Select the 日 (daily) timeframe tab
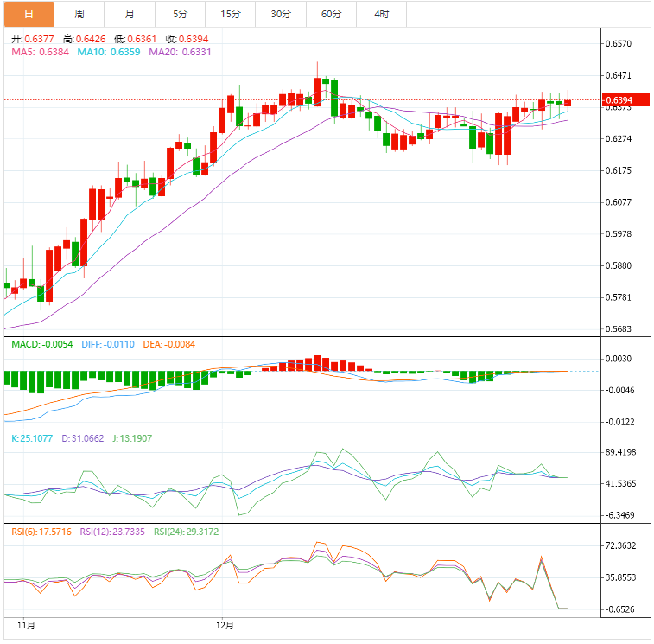 click(28, 14)
